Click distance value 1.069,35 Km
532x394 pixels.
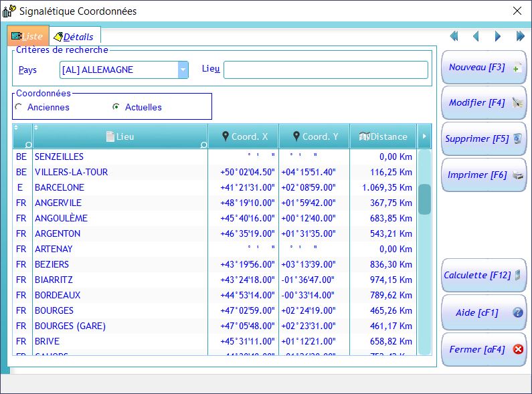point(387,187)
